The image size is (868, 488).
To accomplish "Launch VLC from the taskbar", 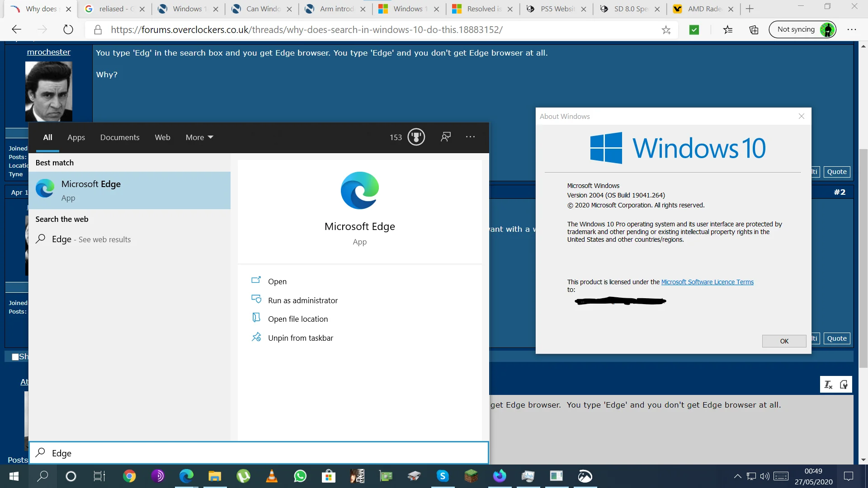I will point(272,476).
